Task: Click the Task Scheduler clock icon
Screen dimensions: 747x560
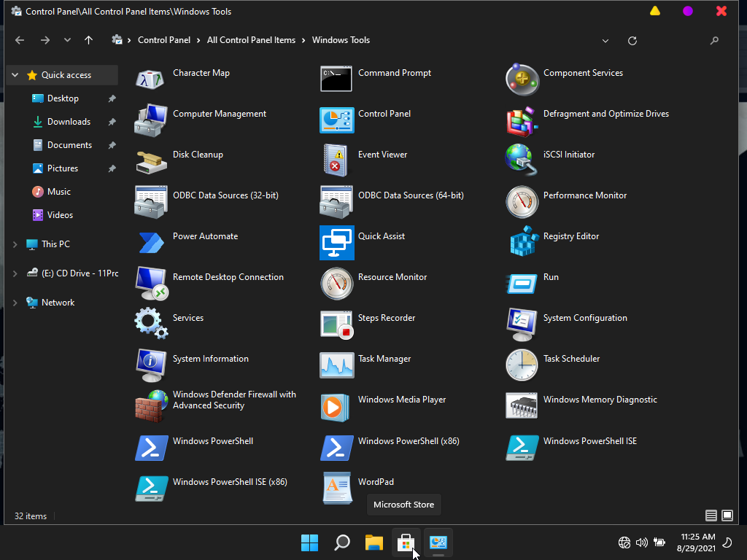Action: click(x=522, y=366)
